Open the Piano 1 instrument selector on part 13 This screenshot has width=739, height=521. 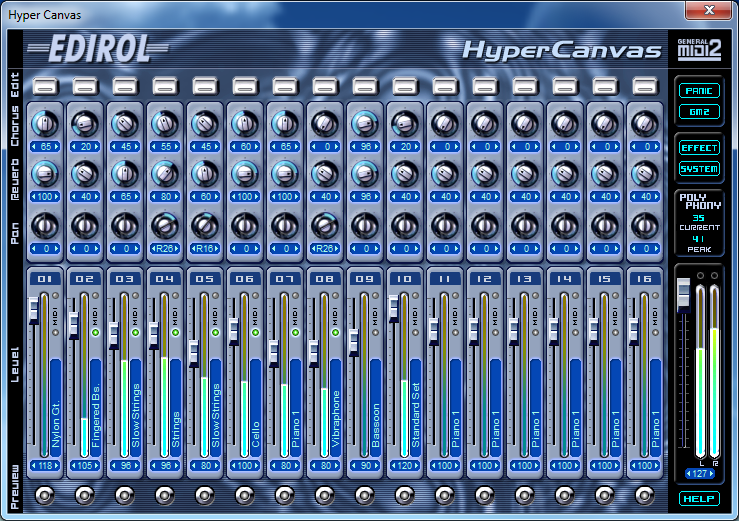(x=536, y=408)
